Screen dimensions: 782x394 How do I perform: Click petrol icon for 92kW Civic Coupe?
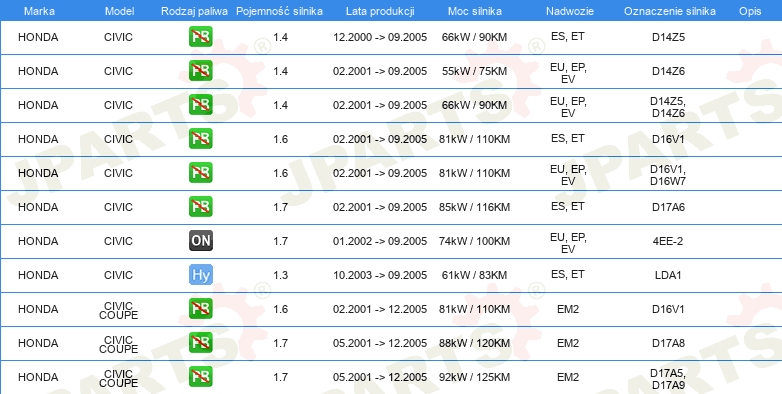pos(200,377)
